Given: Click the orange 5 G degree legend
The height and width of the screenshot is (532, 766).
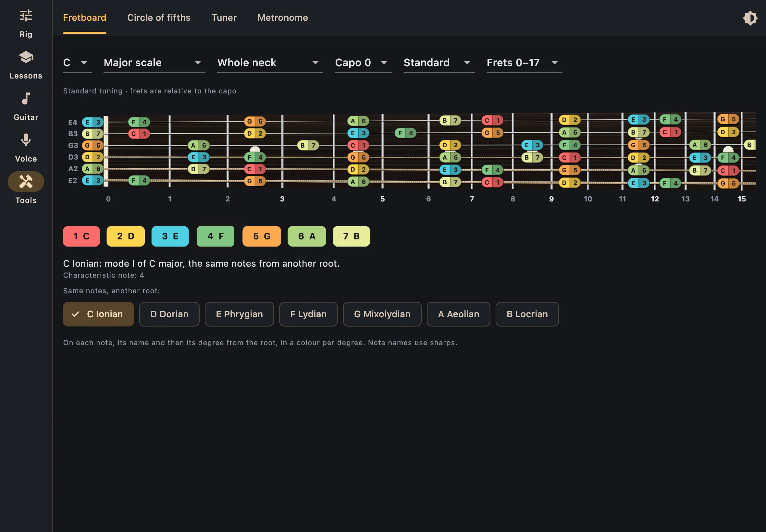Looking at the screenshot, I should [262, 236].
